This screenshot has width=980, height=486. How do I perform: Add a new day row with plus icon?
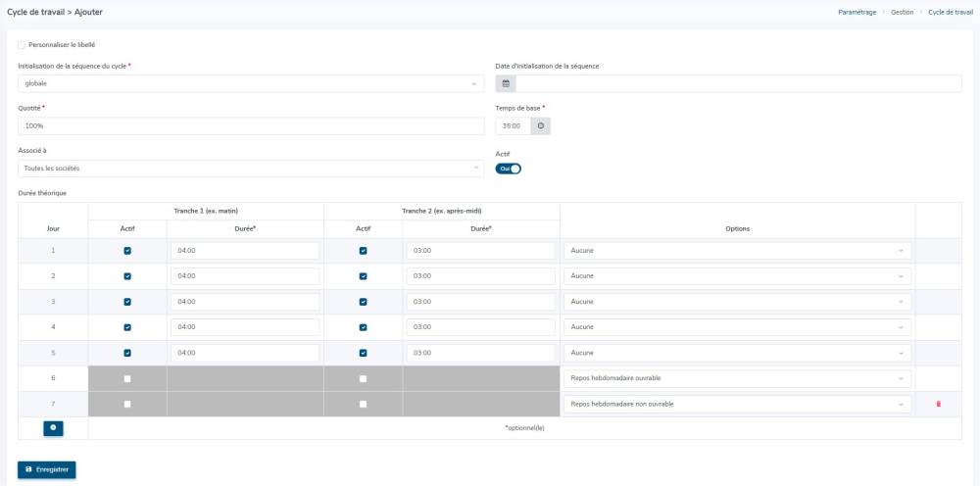click(53, 428)
